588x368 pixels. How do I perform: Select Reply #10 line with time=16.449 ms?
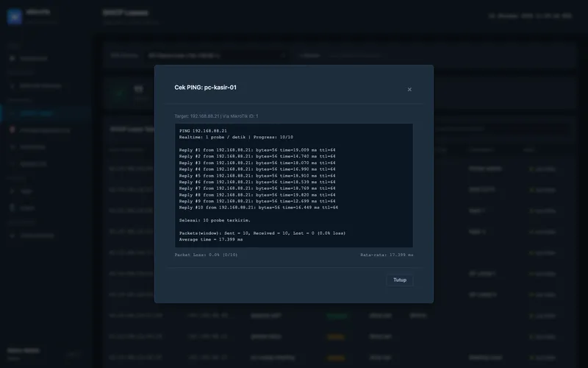[x=259, y=208]
